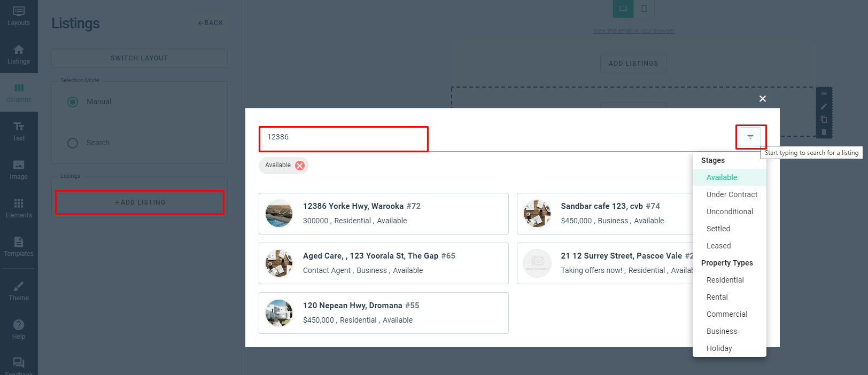Select the Business property type filter
This screenshot has width=868, height=375.
[730, 331]
